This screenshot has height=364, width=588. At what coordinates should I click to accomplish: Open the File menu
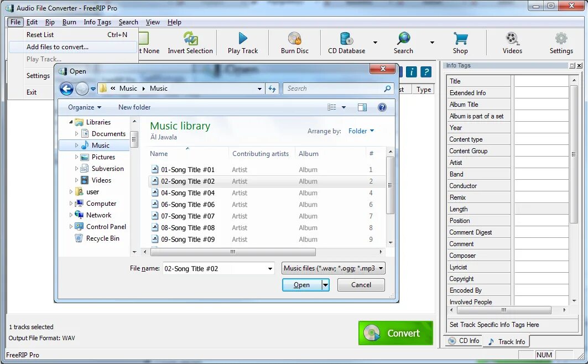[x=15, y=22]
